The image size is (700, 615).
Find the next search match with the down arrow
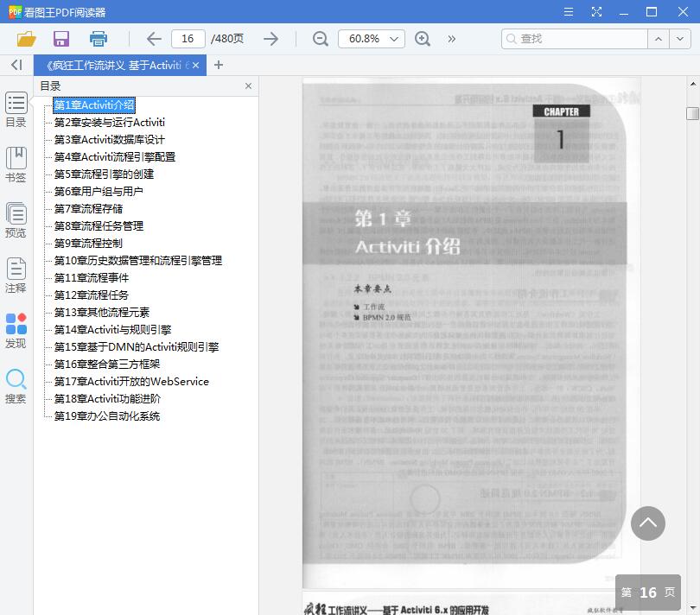click(680, 39)
